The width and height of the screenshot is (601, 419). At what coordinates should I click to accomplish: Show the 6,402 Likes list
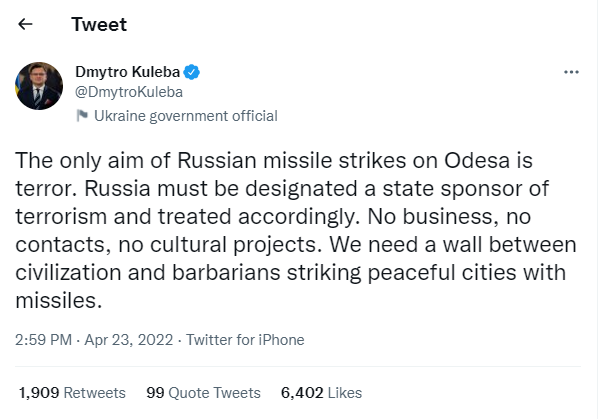pos(320,393)
